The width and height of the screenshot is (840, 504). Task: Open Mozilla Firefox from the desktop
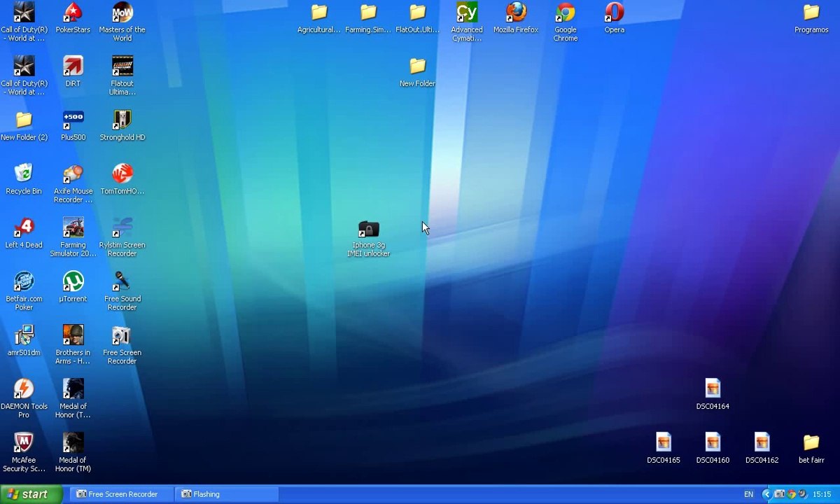click(516, 13)
